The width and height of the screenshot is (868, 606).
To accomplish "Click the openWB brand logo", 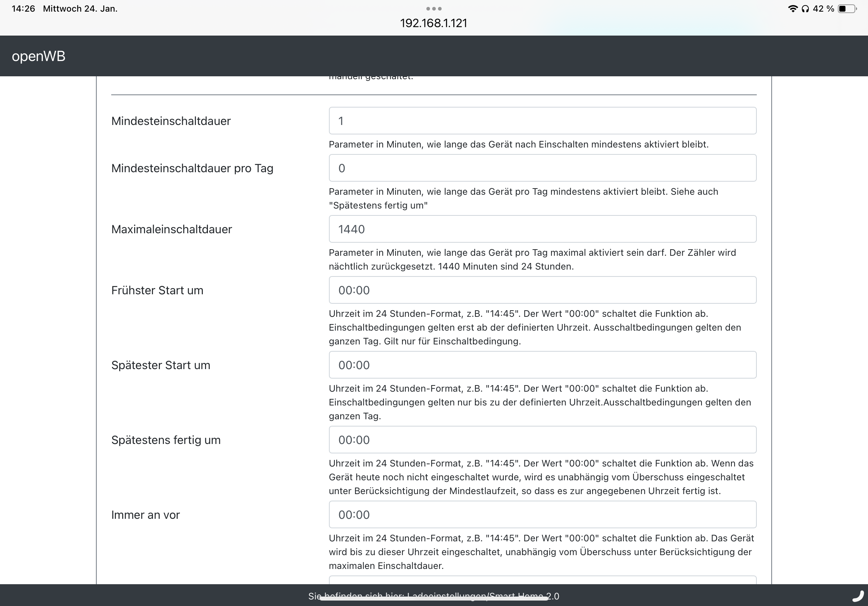I will tap(39, 56).
